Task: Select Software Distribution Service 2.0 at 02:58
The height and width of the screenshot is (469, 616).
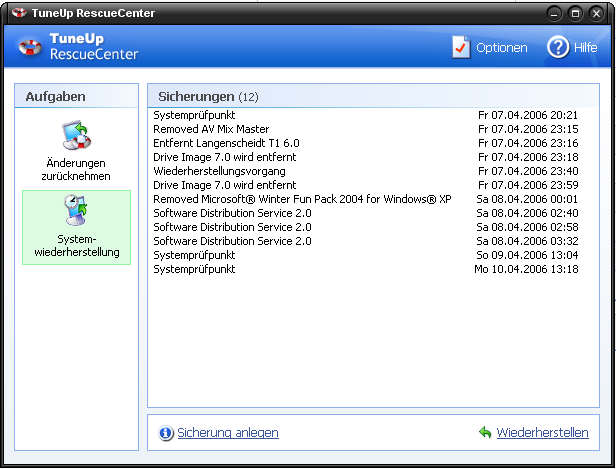Action: tap(365, 227)
